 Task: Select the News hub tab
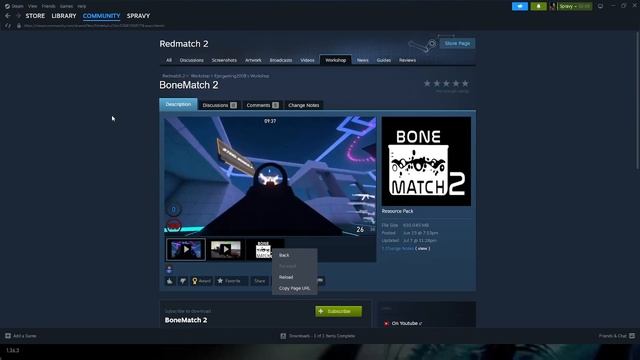tap(362, 60)
